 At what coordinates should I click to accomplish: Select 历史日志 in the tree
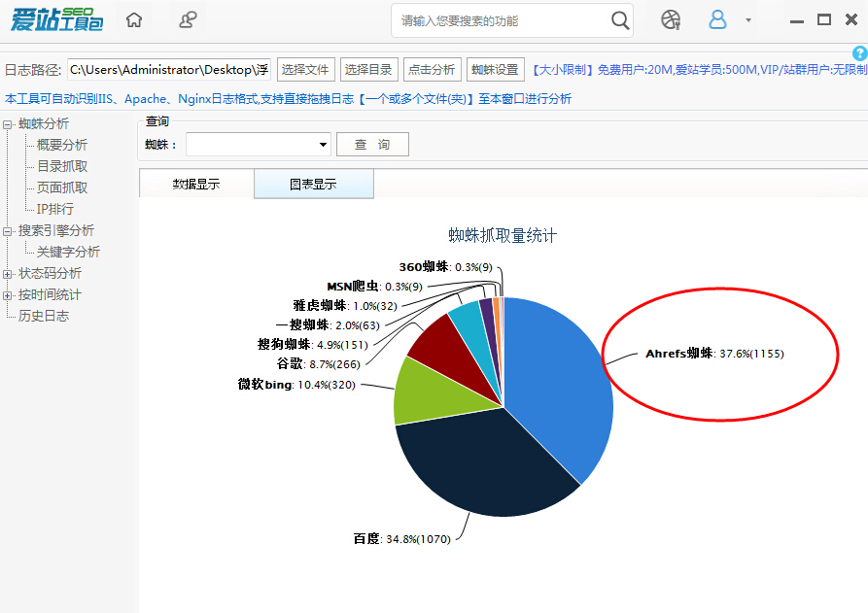(44, 317)
